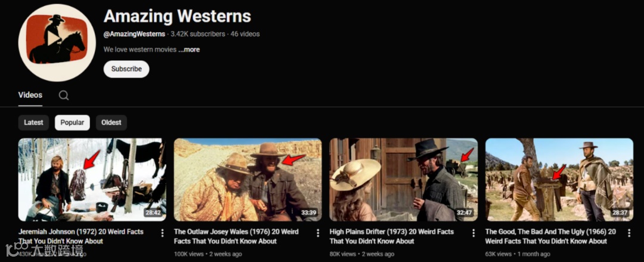Screen dimensions: 644x262
Task: Open options menu for Outlaw Josey Wales video
Action: pos(317,233)
